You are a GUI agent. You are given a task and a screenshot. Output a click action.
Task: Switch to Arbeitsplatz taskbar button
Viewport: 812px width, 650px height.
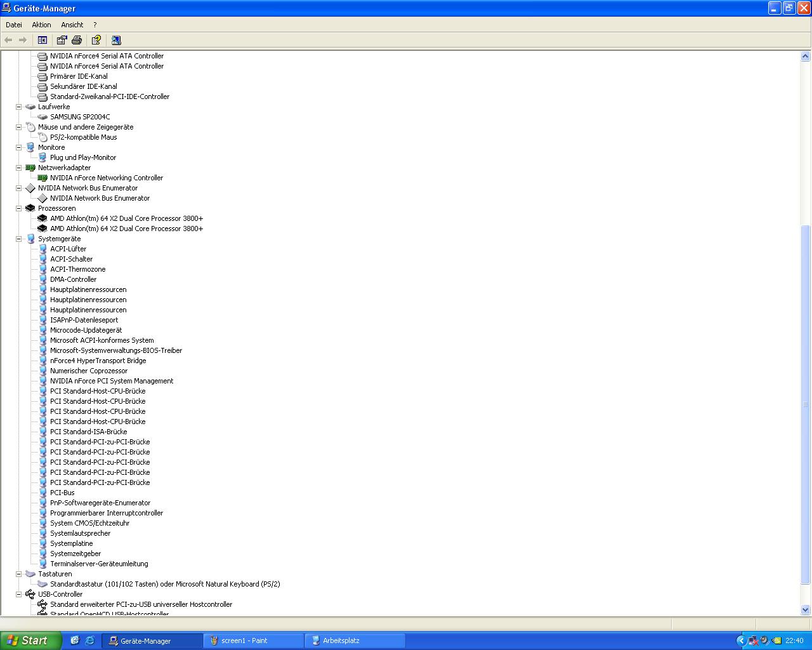point(355,640)
